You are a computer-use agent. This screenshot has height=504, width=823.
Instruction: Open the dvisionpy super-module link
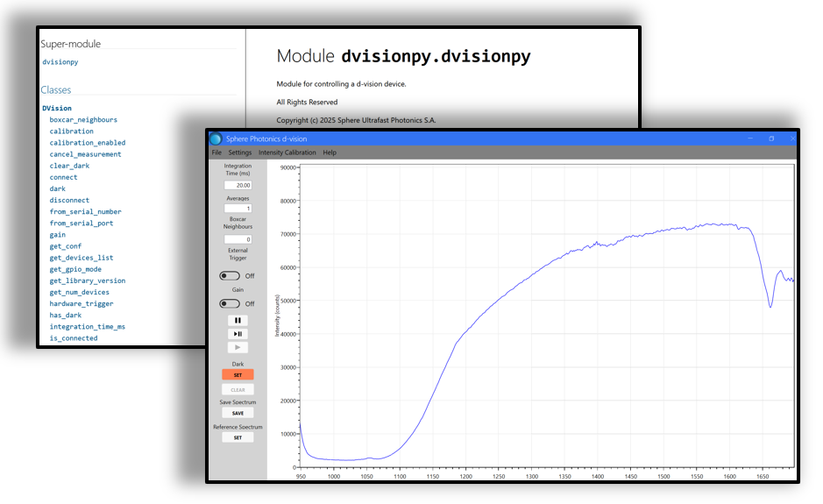tap(60, 62)
